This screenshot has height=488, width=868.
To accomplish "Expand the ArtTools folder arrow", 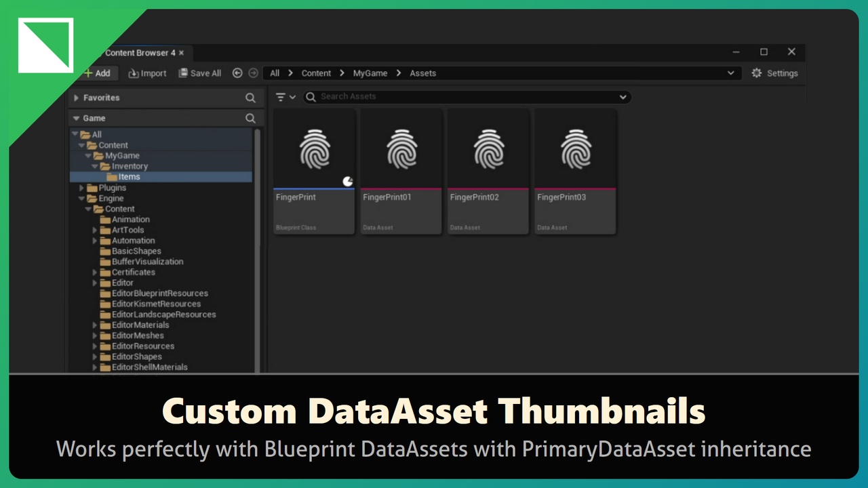I will click(x=95, y=230).
